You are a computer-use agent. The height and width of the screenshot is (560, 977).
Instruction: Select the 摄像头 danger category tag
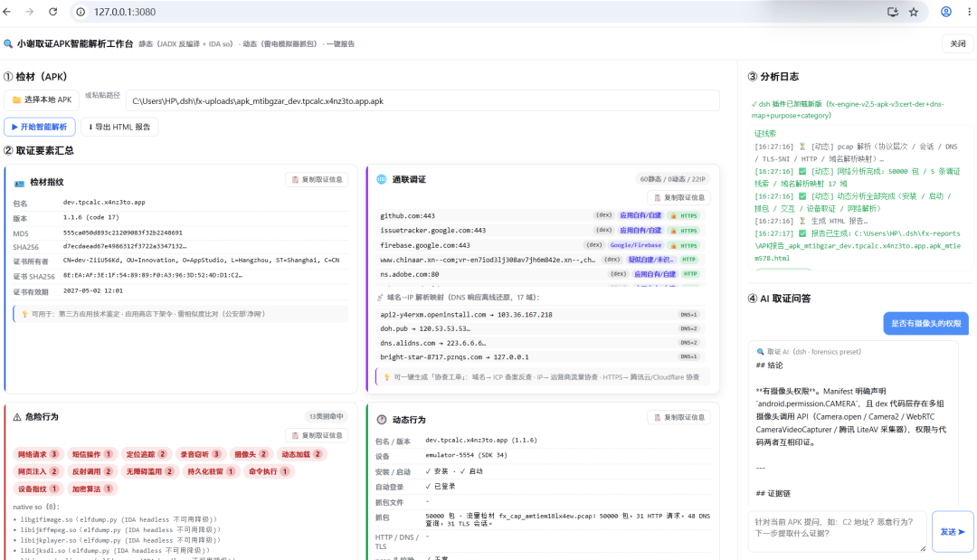(x=251, y=454)
